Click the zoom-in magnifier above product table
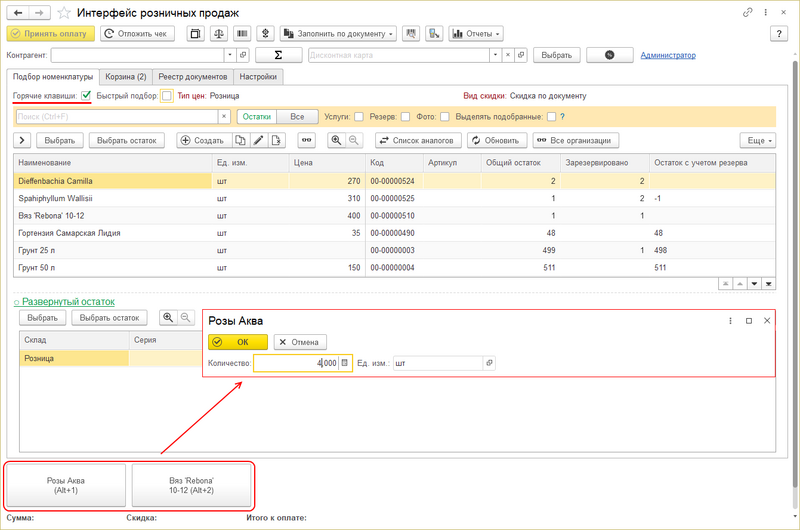800x530 pixels. point(336,140)
